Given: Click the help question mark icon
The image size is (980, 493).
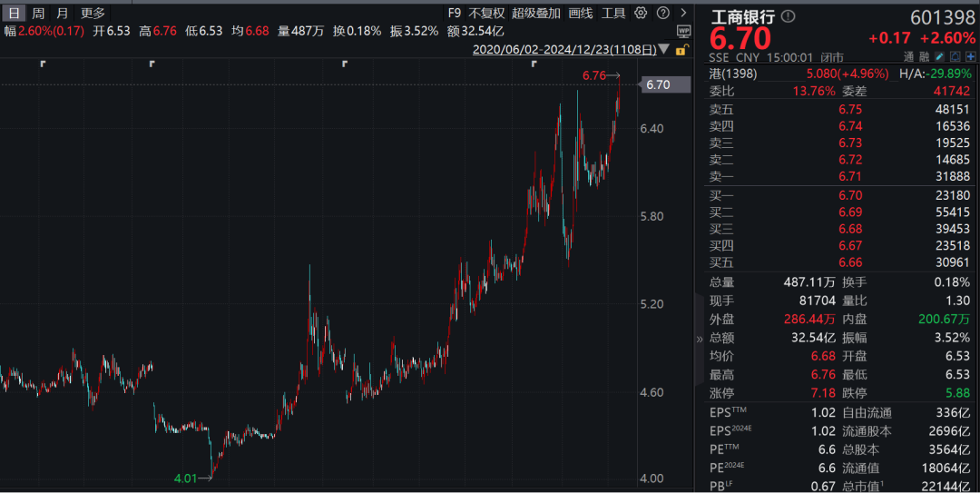Looking at the screenshot, I should click(662, 13).
